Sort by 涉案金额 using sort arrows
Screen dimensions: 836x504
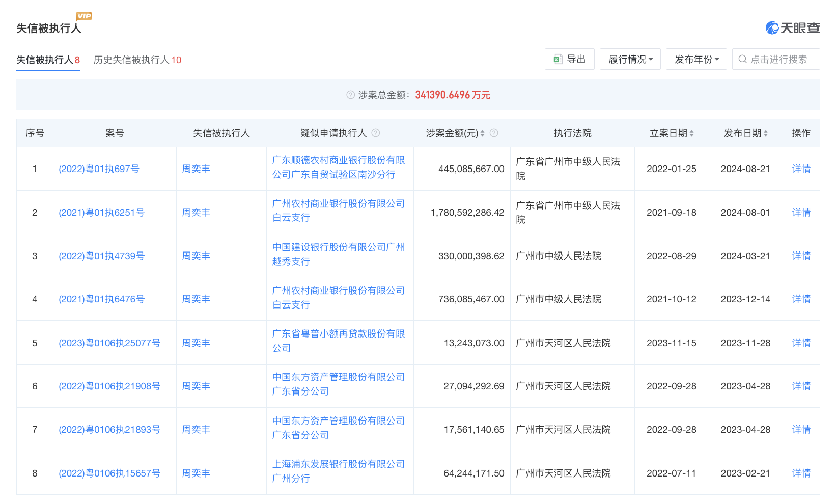tap(482, 133)
